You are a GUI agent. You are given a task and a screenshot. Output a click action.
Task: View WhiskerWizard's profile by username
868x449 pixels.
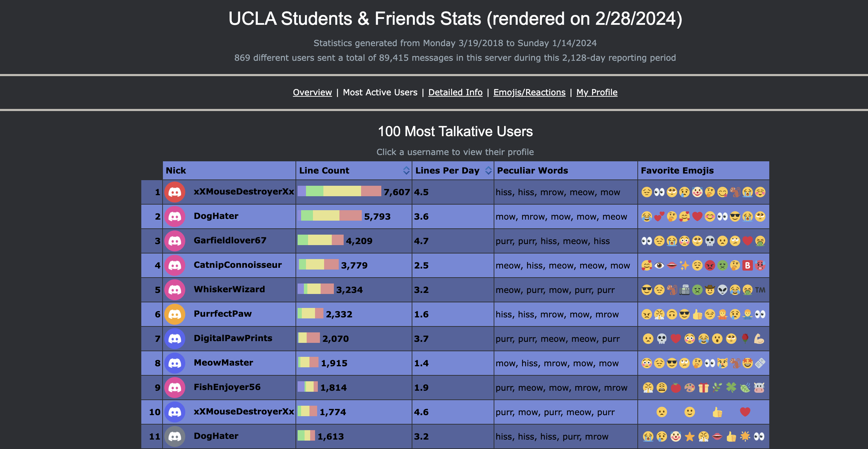click(x=229, y=289)
